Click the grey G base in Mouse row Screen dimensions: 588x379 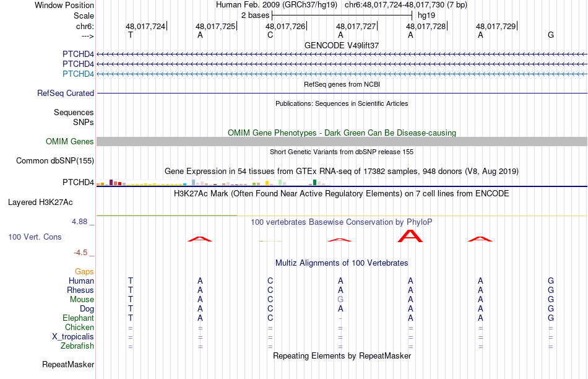(340, 300)
